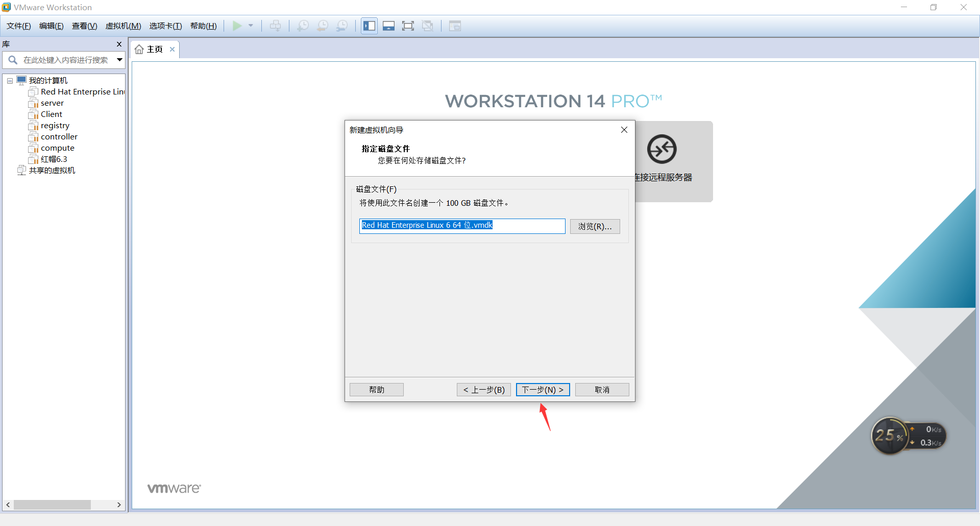Click the home icon on 主页 tab

coord(139,50)
